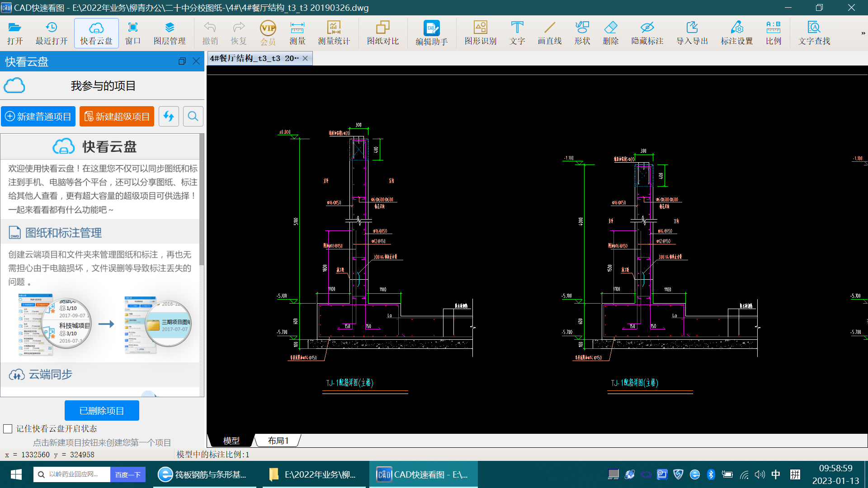Viewport: 868px width, 488px height.
Task: Open 标注设置 annotation settings
Action: 737,33
